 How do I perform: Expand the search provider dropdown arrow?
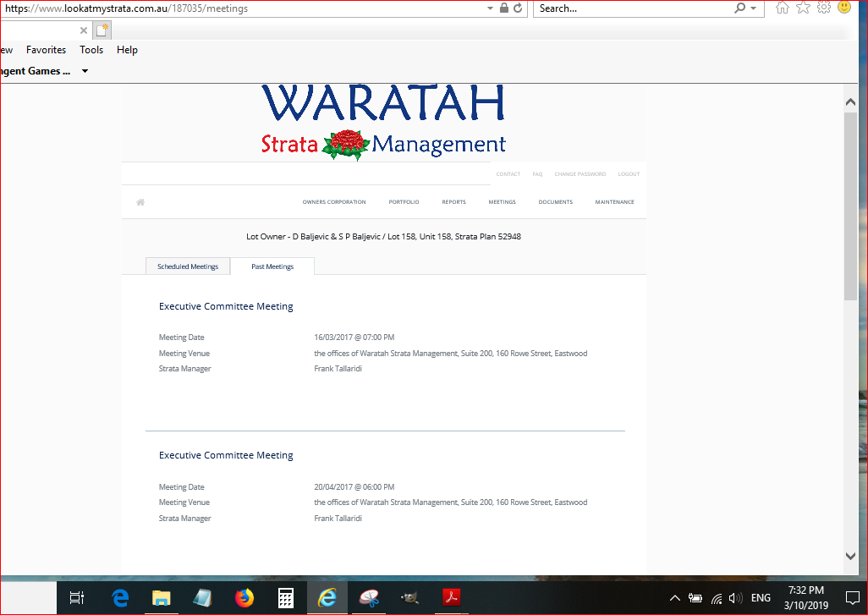tap(754, 8)
